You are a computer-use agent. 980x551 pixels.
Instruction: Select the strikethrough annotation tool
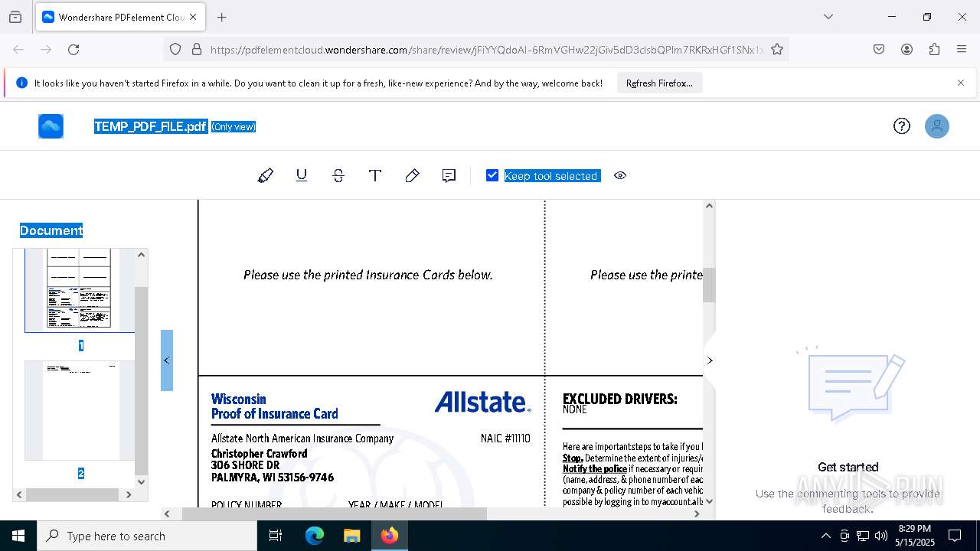[338, 176]
